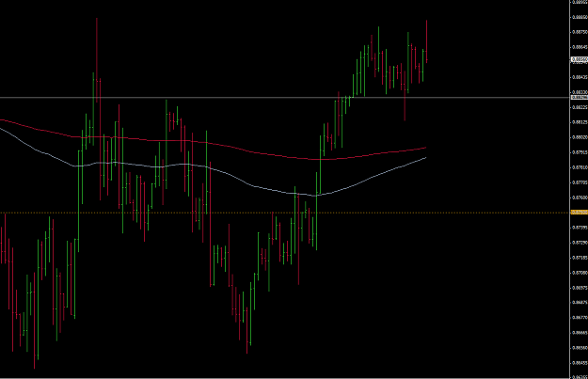This screenshot has width=588, height=379.
Task: Select the tall red spike candle near chart top-left
Action: pos(97,60)
